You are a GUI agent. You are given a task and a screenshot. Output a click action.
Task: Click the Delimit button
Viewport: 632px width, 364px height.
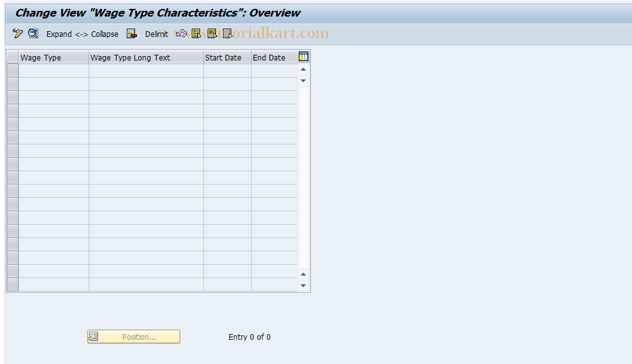pos(156,34)
